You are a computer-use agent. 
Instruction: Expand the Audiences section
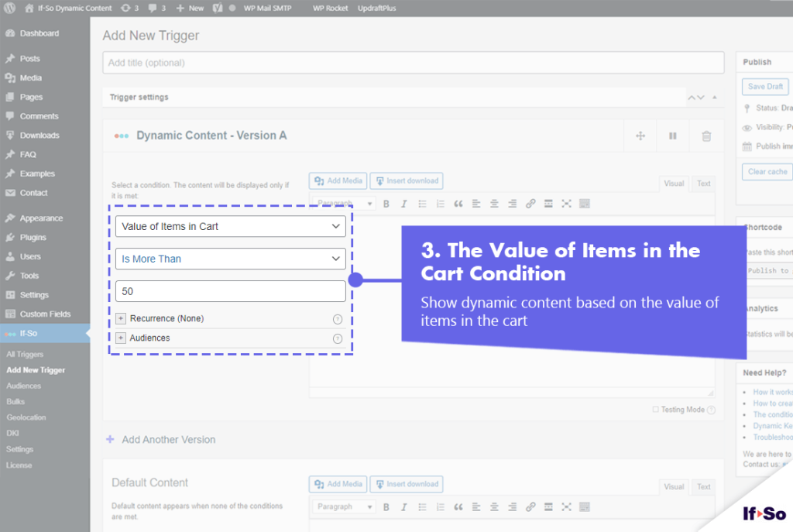[121, 338]
